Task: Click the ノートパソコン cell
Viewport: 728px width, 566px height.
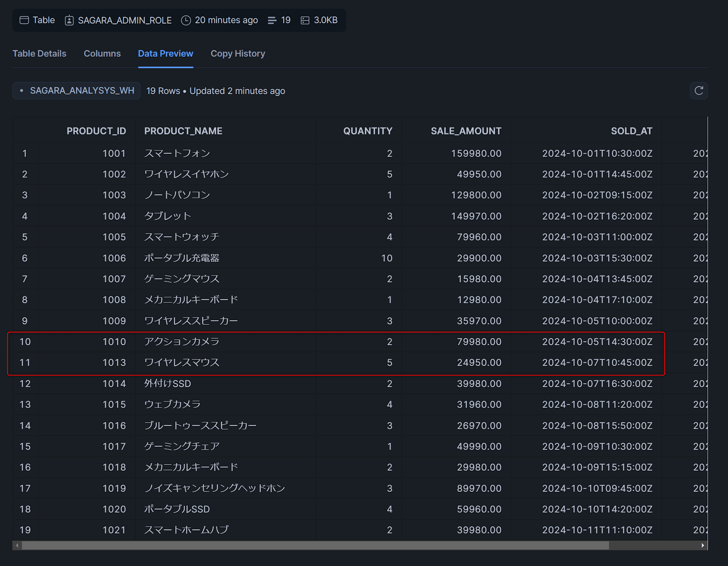Action: [x=177, y=195]
